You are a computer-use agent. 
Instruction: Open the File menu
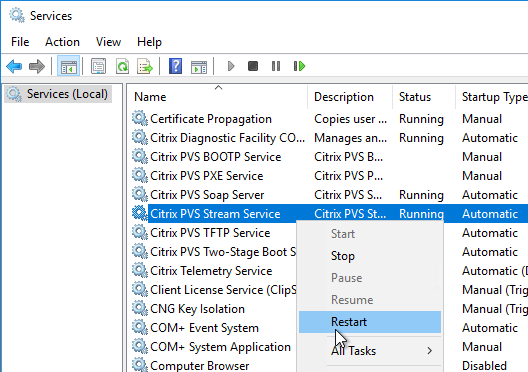point(20,42)
